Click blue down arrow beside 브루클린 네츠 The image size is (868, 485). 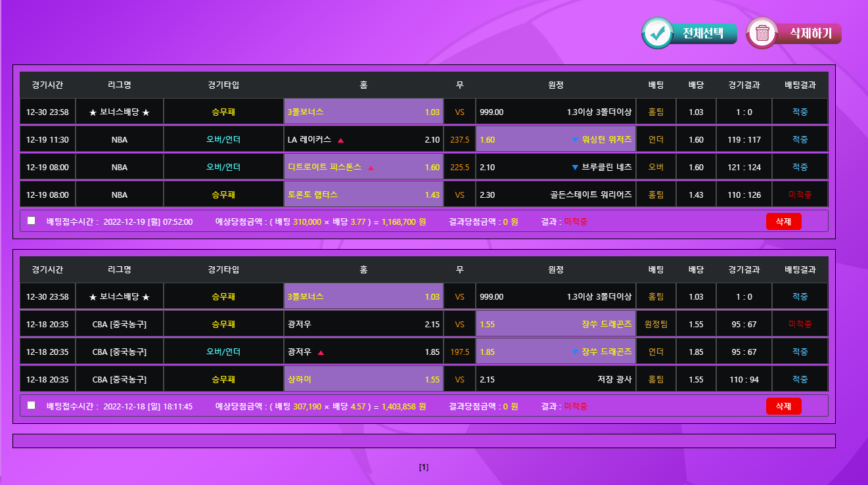575,168
